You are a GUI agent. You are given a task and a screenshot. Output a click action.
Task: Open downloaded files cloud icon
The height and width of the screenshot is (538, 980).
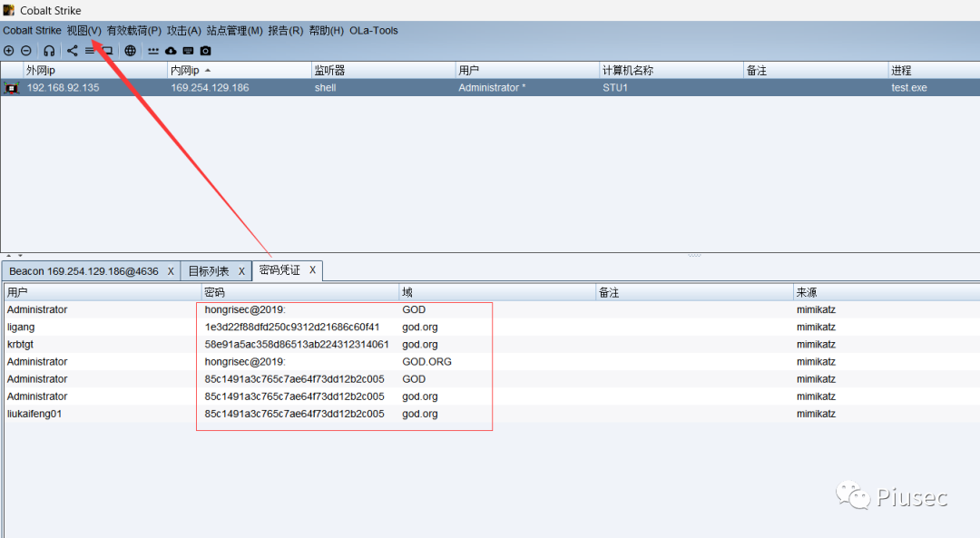(171, 51)
